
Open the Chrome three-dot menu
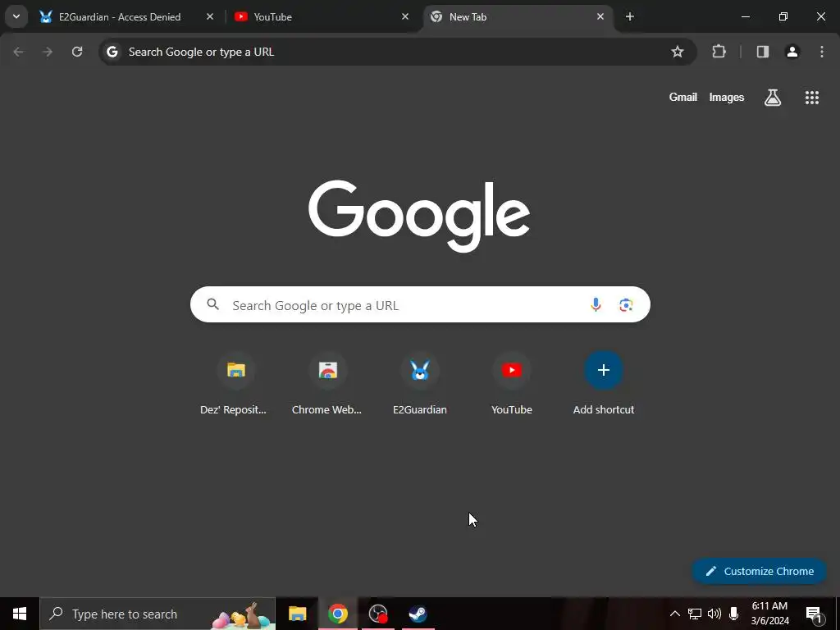tap(822, 52)
